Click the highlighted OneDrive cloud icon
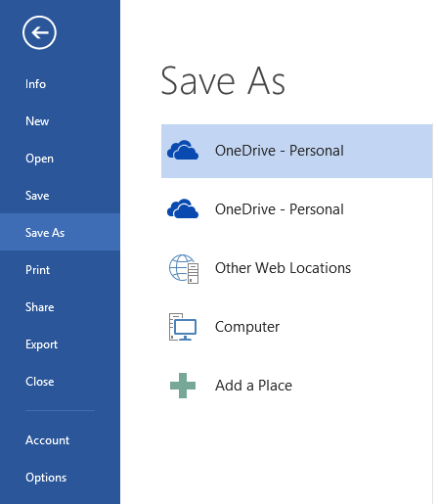The image size is (438, 504). (183, 151)
